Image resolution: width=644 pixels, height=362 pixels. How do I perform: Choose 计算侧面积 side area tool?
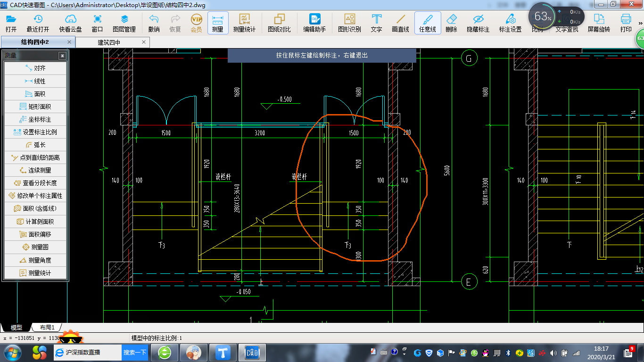(x=35, y=222)
